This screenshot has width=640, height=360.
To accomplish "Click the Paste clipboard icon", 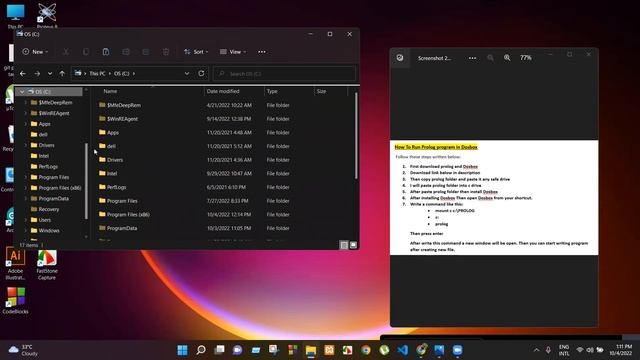I will tap(106, 52).
